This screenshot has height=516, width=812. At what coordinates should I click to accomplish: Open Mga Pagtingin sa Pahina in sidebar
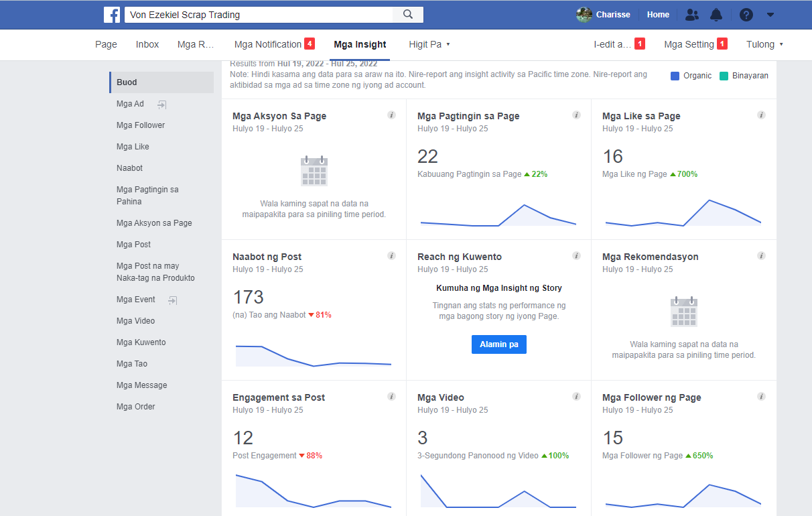[147, 196]
